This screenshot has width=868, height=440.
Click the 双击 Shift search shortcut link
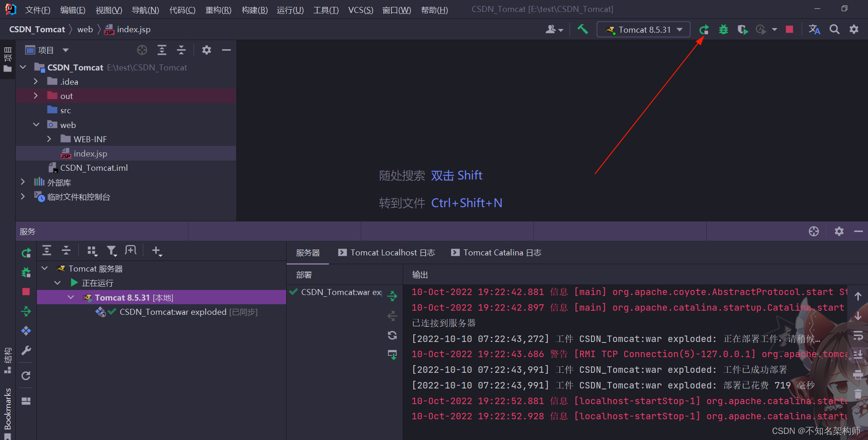click(x=457, y=175)
